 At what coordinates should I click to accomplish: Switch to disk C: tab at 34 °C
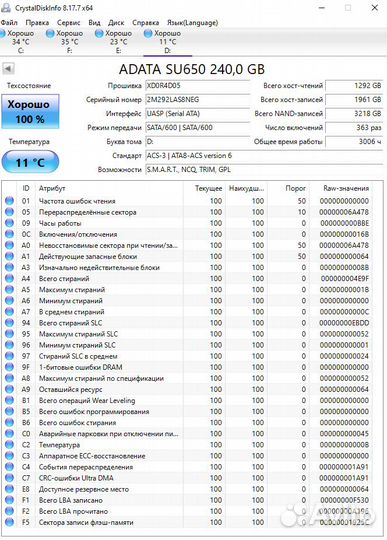pyautogui.click(x=19, y=42)
